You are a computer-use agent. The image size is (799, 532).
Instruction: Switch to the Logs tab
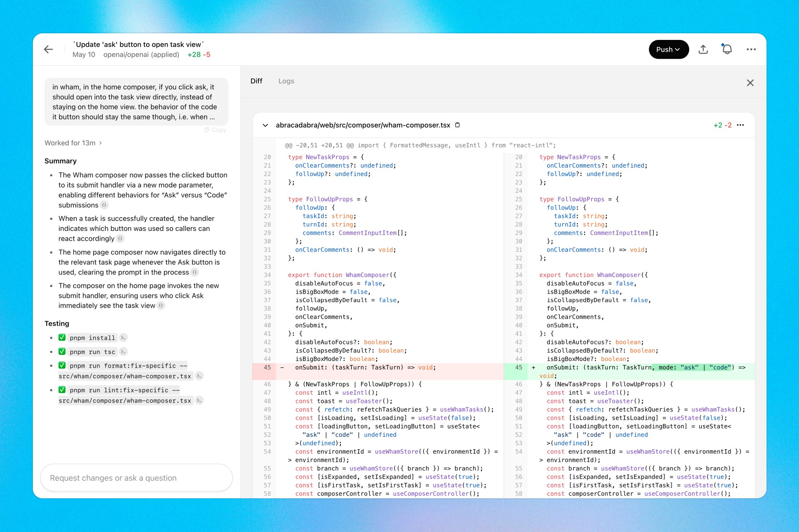pos(286,81)
